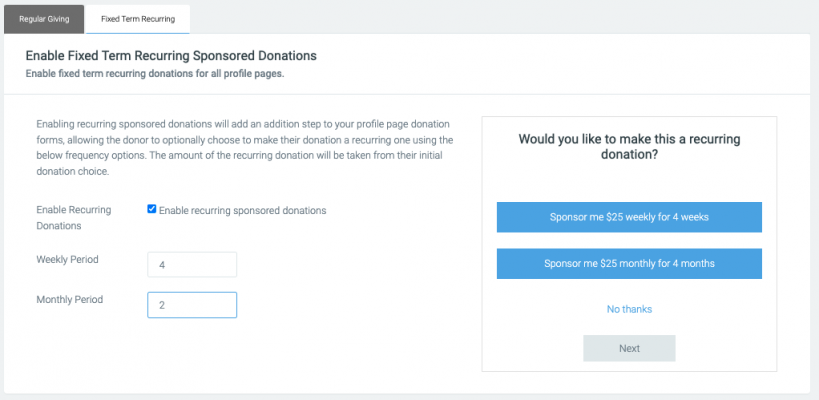Click the 'Enable recurring sponsored donations' checkbox label
The height and width of the screenshot is (400, 819).
242,210
